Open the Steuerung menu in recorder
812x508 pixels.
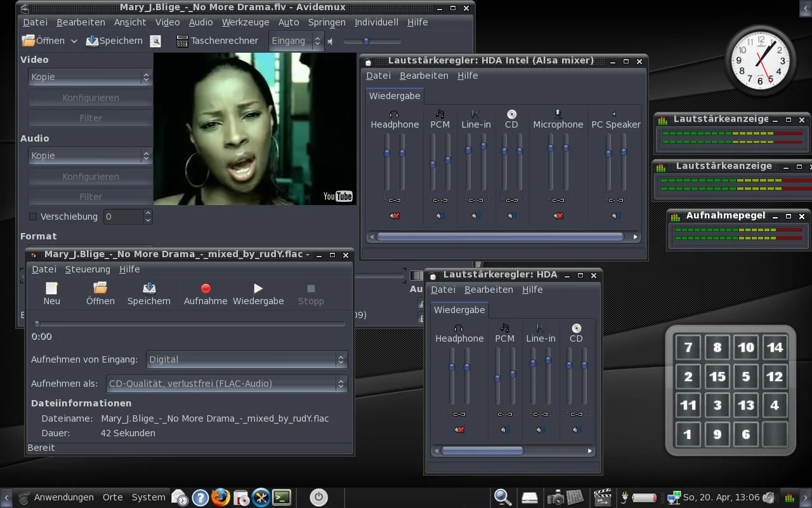pyautogui.click(x=88, y=269)
